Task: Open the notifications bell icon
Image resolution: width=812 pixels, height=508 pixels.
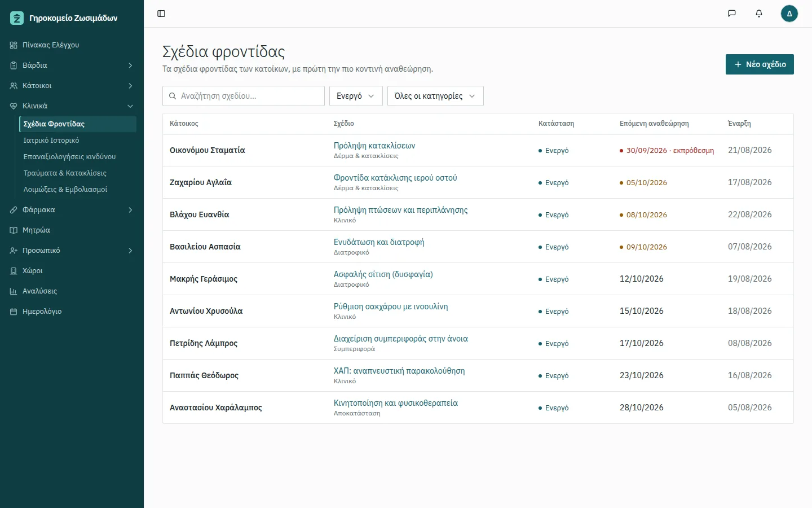Action: [759, 14]
